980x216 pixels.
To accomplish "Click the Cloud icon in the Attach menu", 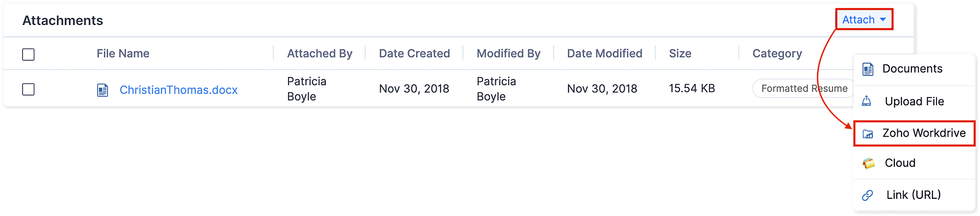I will pos(869,163).
